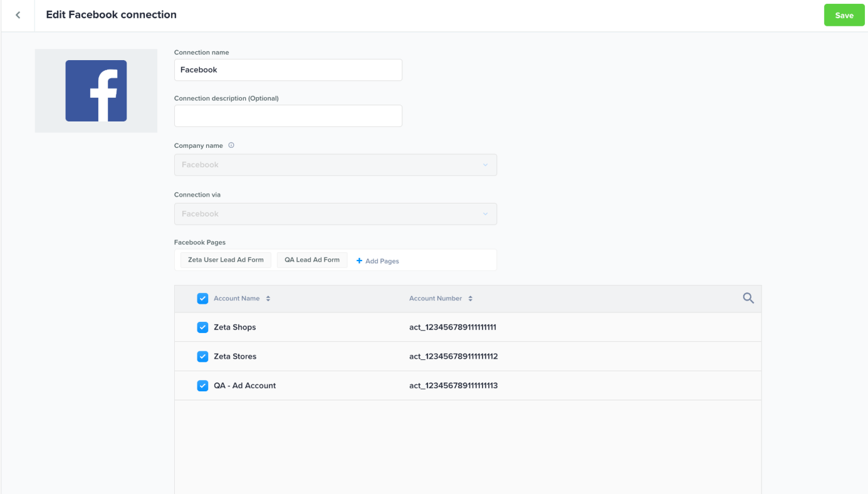Screen dimensions: 868x494
Task: Sort by Account Number arrows icon
Action: coord(471,299)
